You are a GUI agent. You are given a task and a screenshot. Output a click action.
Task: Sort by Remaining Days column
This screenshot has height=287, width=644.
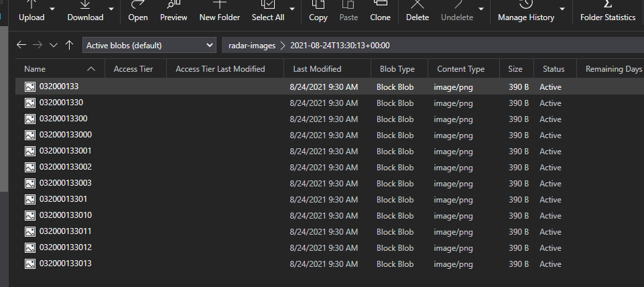pos(610,69)
